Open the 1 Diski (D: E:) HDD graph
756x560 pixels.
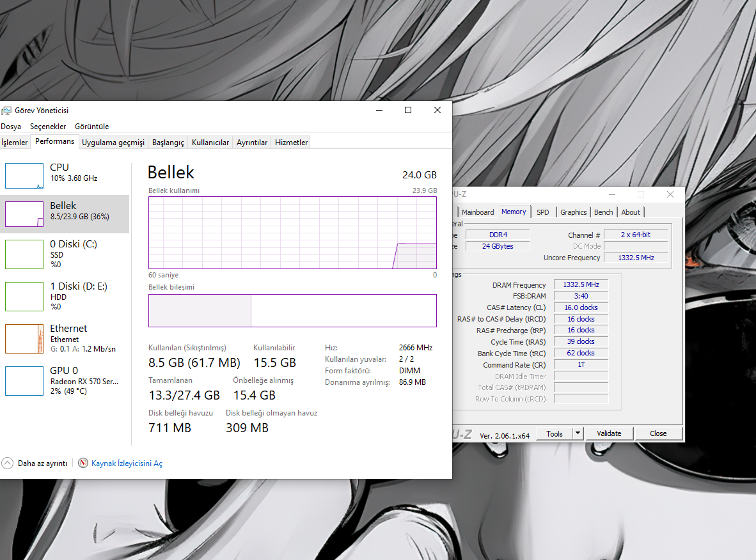[x=24, y=297]
